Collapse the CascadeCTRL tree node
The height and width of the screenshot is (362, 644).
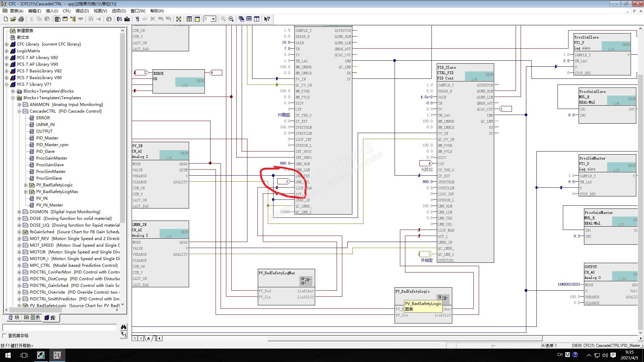[x=19, y=111]
